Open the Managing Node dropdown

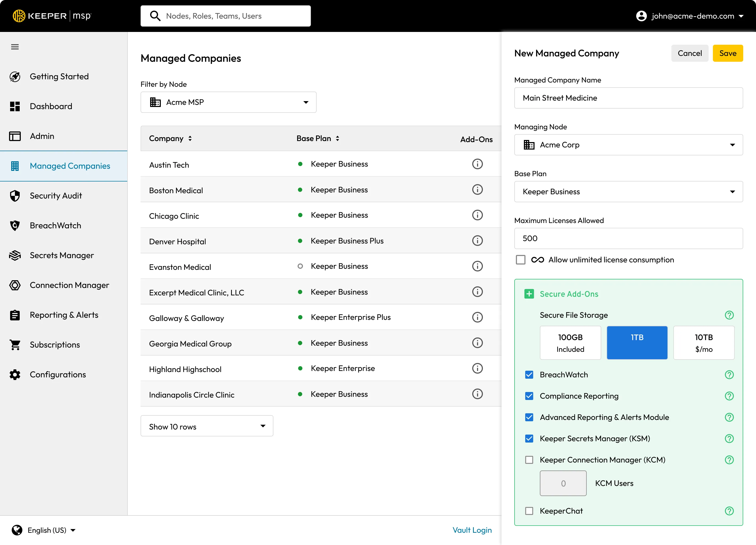coord(628,145)
